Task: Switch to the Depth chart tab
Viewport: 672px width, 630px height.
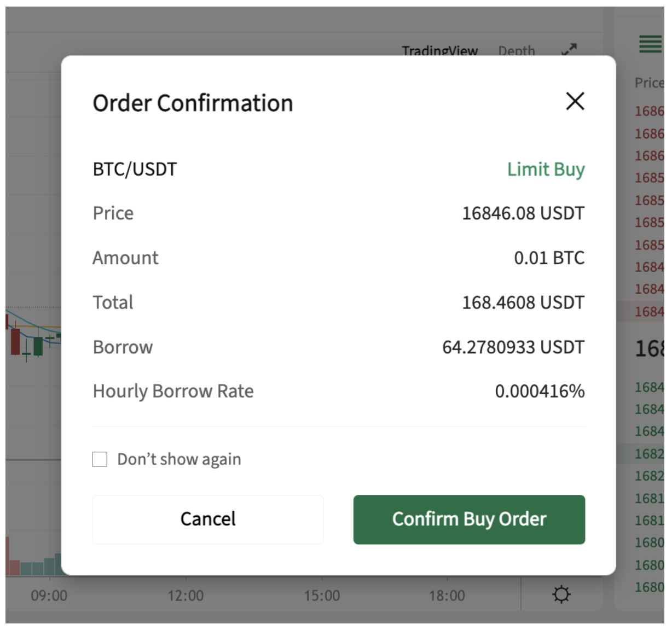Action: tap(516, 51)
